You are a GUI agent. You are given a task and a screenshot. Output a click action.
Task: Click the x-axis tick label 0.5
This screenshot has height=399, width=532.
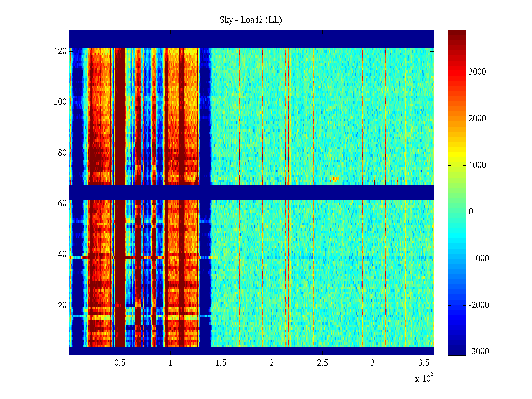tap(120, 363)
